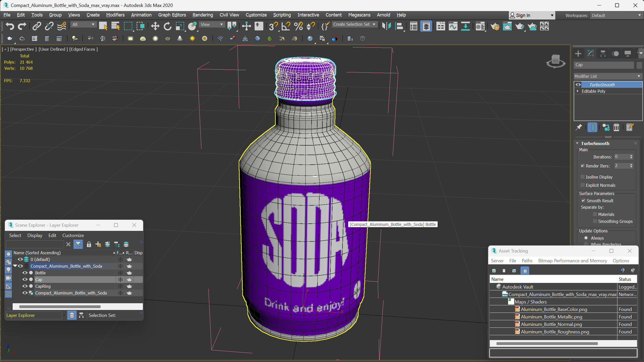Toggle Percent Snap icon
This screenshot has height=362, width=644.
point(298,26)
